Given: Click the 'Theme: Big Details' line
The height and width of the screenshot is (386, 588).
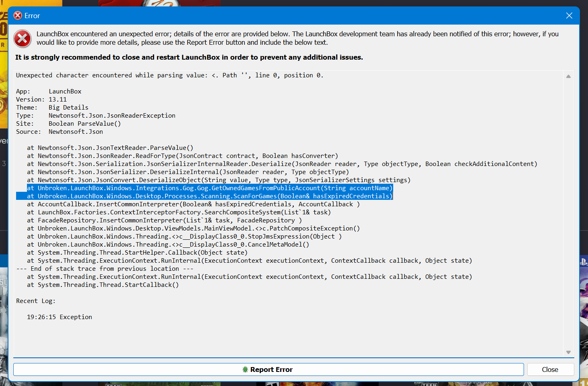Looking at the screenshot, I should tap(52, 108).
